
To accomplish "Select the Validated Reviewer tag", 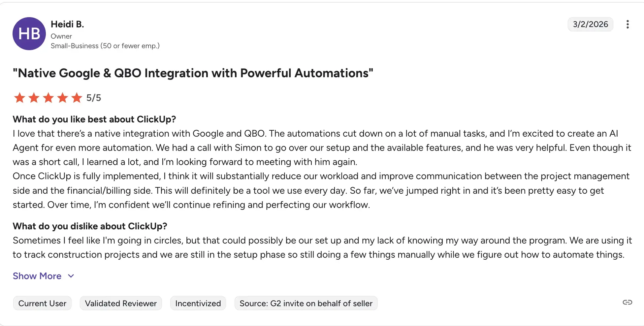I will click(x=121, y=303).
